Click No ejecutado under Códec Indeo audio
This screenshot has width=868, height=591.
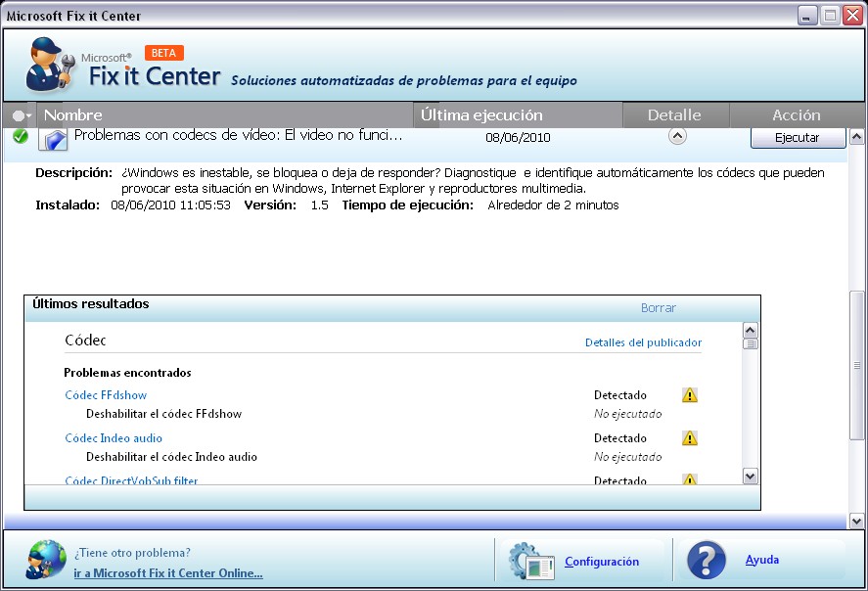(627, 457)
